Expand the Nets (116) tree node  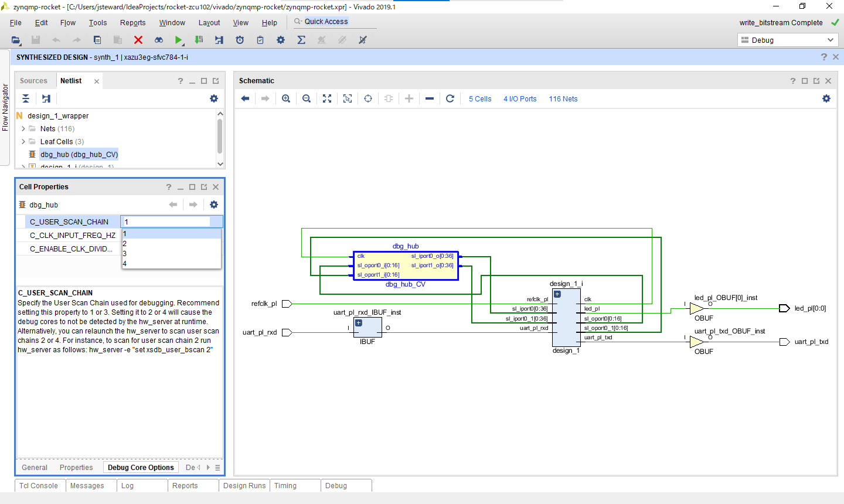coord(23,129)
